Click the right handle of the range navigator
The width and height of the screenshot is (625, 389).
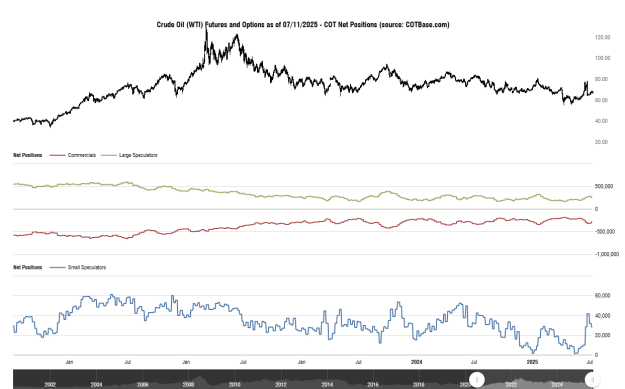(592, 379)
